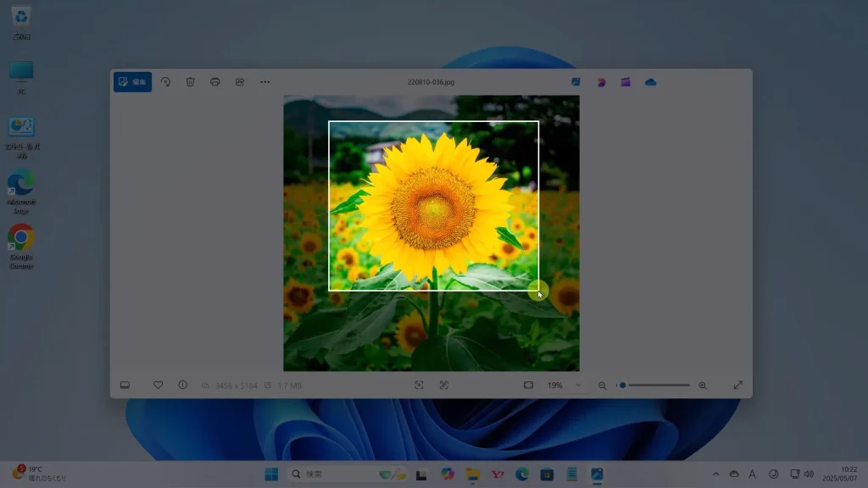Open the clock showing 10:22
Screen dimensions: 868x488
[x=840, y=474]
